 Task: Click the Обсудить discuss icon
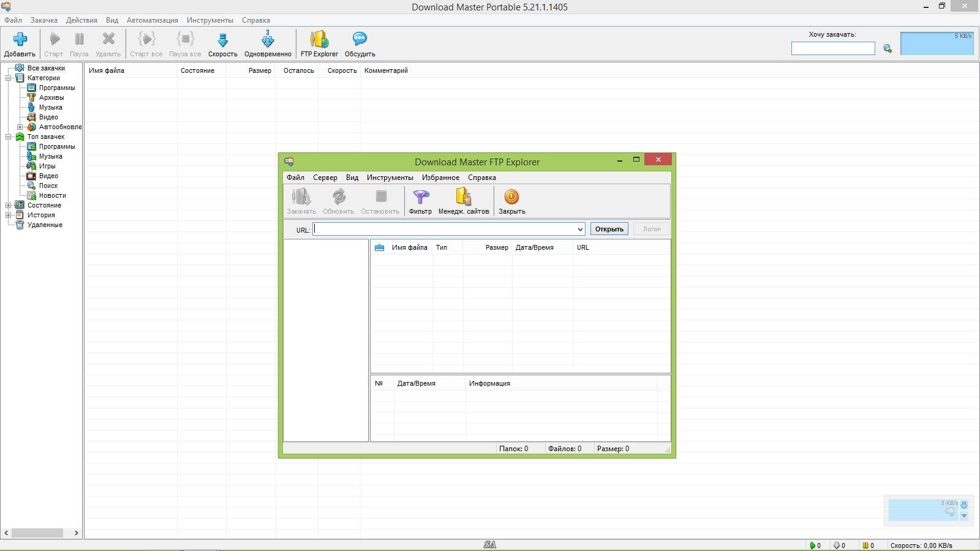[360, 39]
